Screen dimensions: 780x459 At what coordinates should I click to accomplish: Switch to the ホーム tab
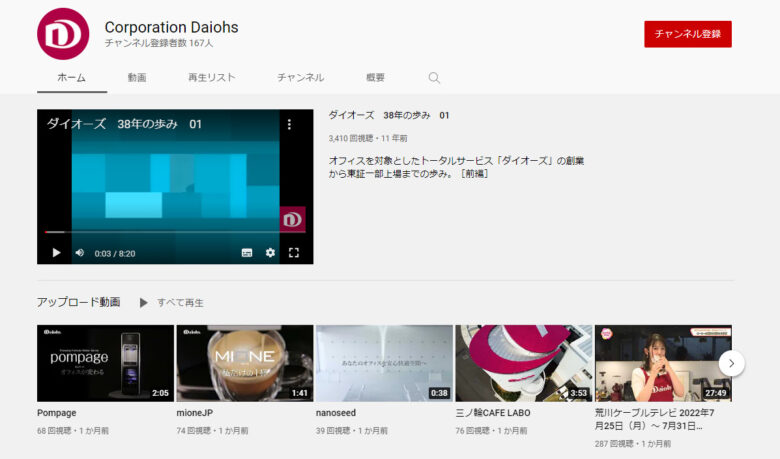72,78
